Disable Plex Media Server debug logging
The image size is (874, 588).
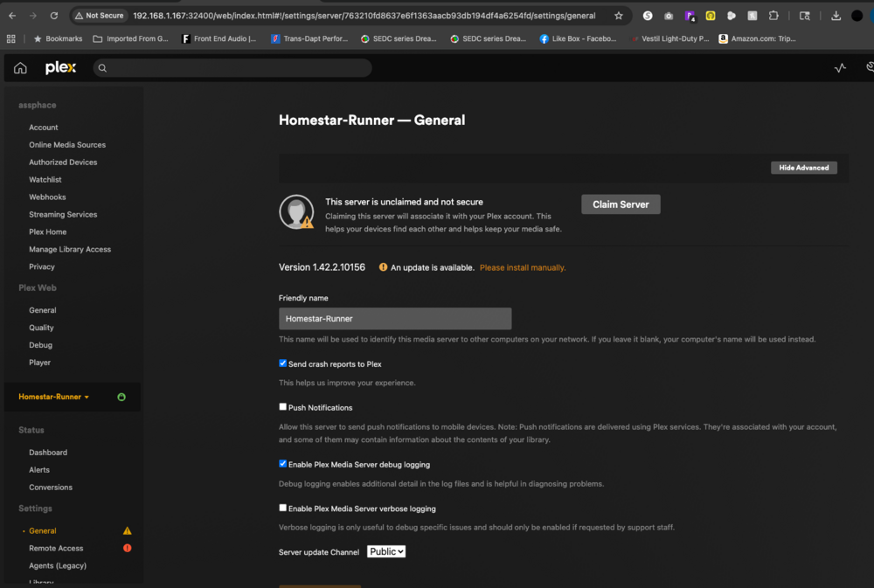pyautogui.click(x=282, y=464)
